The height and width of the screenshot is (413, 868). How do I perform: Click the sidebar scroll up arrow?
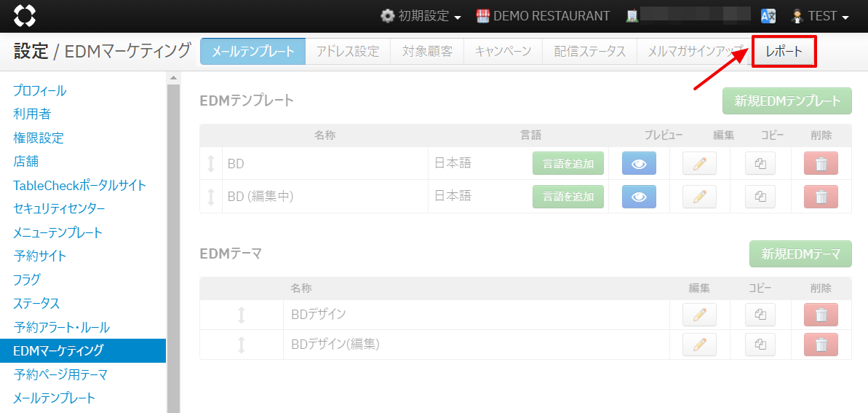(173, 78)
